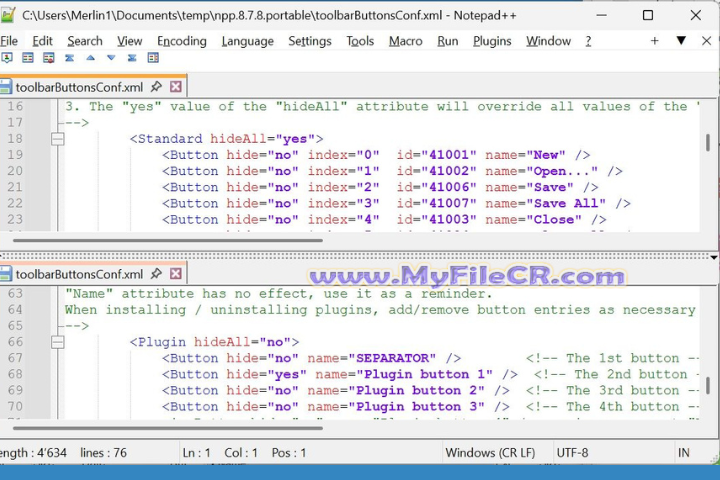This screenshot has width=720, height=480.
Task: Collapse the Plugin fold marker on line 66
Action: click(57, 342)
